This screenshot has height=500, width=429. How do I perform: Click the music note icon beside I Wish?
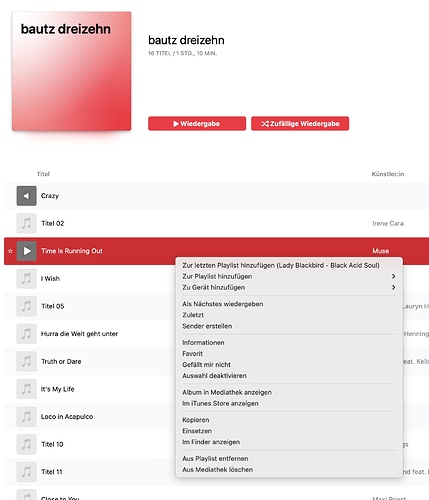[26, 279]
